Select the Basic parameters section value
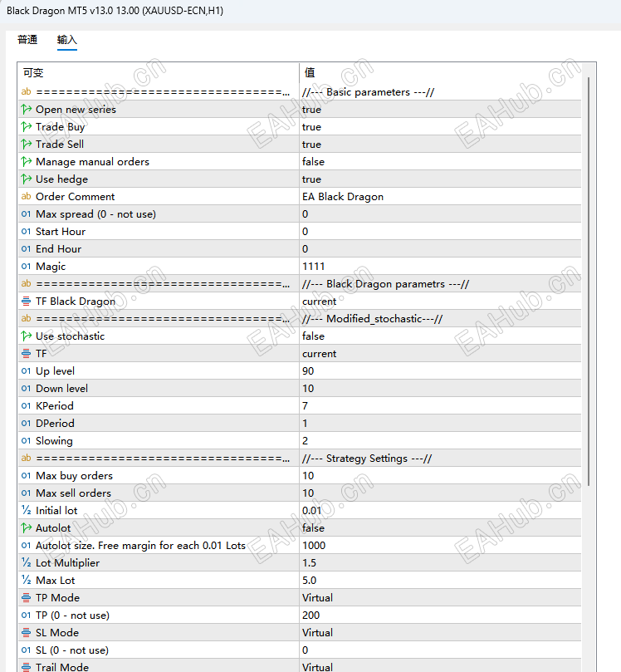Image resolution: width=621 pixels, height=672 pixels. tap(369, 92)
